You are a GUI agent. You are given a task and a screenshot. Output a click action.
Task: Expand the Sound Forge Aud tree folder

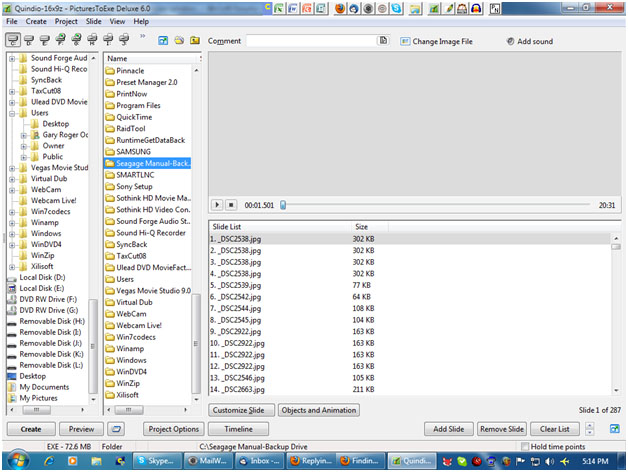tap(12, 58)
